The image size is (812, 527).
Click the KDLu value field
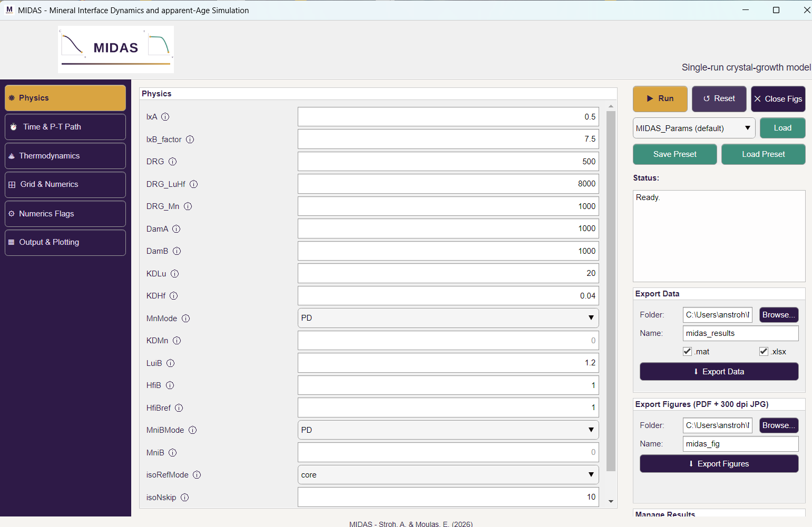[448, 273]
